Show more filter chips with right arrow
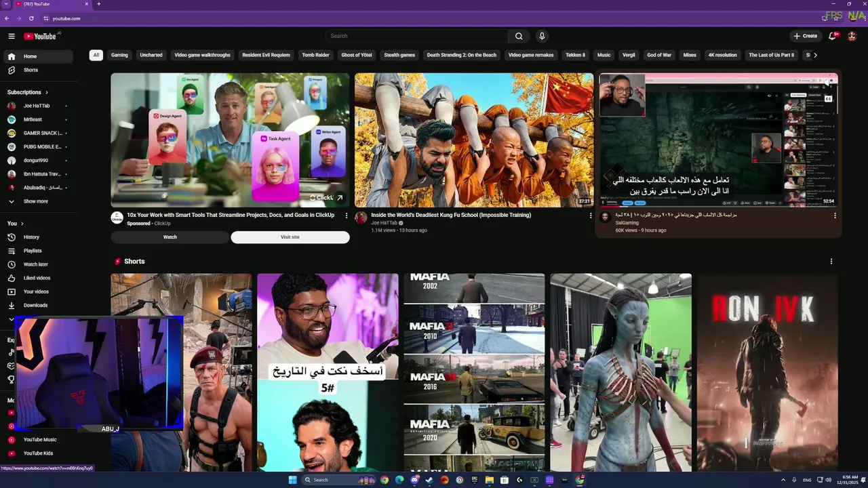Viewport: 868px width, 488px height. click(x=815, y=55)
